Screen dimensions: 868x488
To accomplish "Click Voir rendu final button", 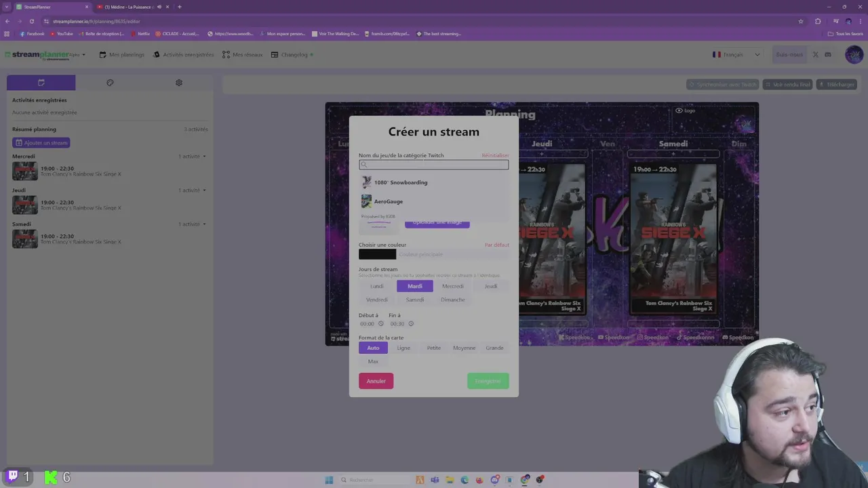I will coord(787,85).
